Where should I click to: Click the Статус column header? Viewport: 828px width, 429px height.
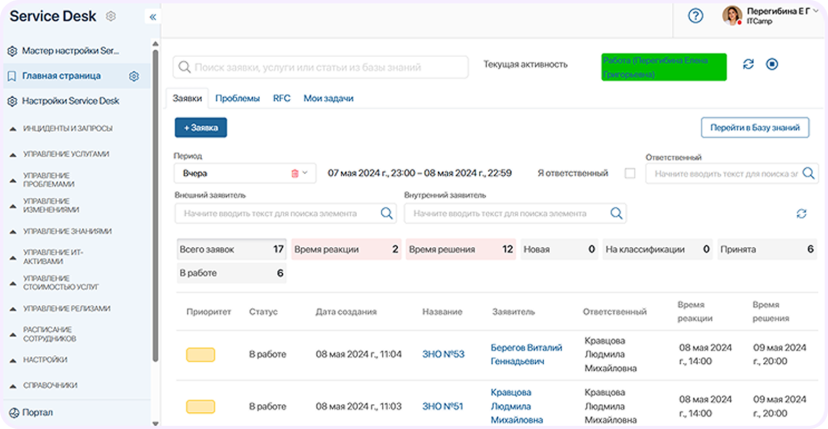coord(263,312)
